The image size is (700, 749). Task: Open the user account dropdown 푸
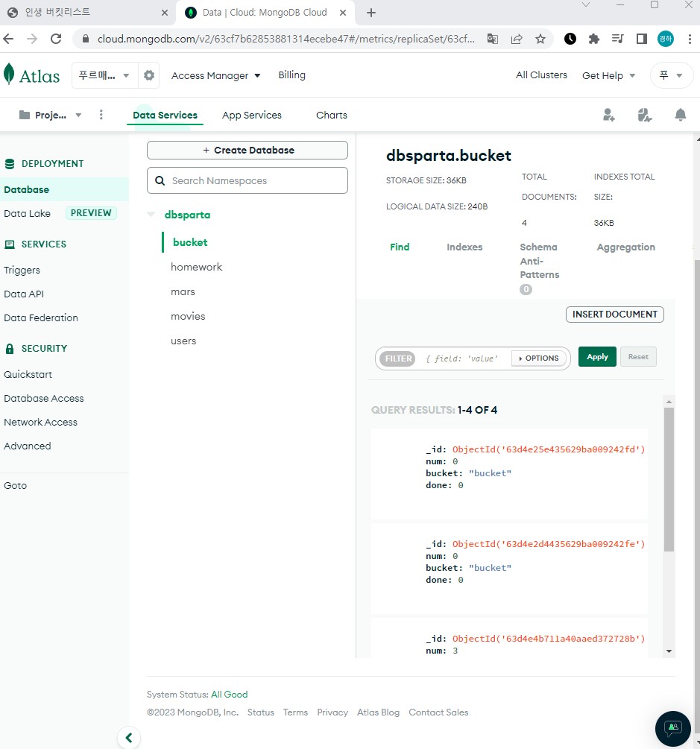(672, 75)
